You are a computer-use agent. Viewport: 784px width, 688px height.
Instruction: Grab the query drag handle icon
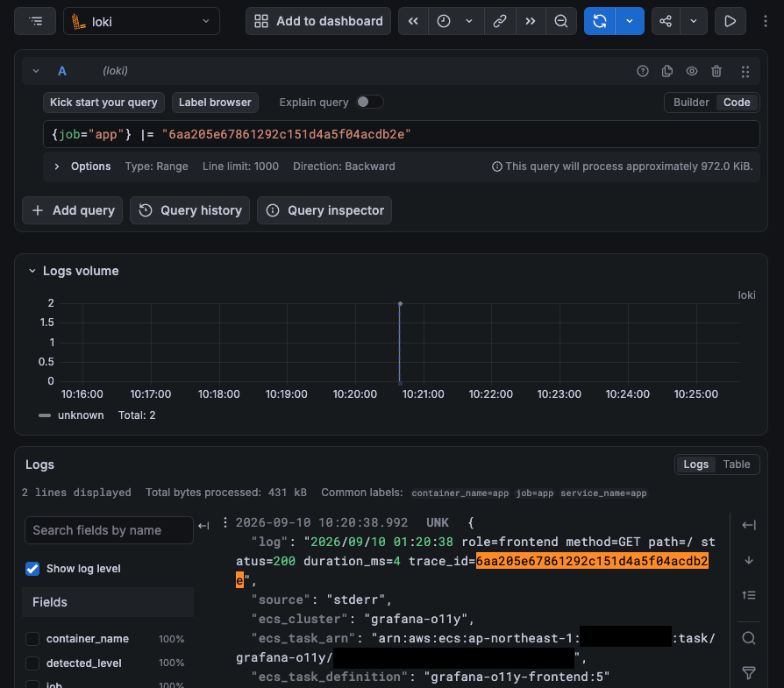[745, 72]
